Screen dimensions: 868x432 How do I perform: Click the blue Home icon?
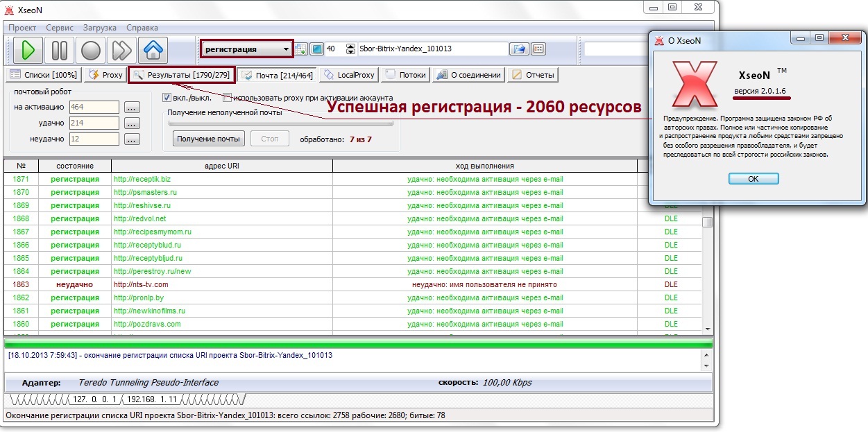pyautogui.click(x=153, y=50)
